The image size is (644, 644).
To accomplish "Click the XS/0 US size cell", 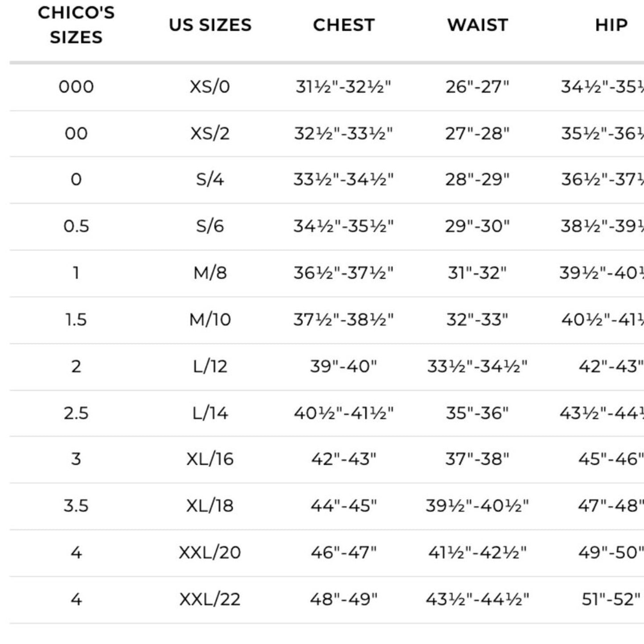I will point(210,86).
